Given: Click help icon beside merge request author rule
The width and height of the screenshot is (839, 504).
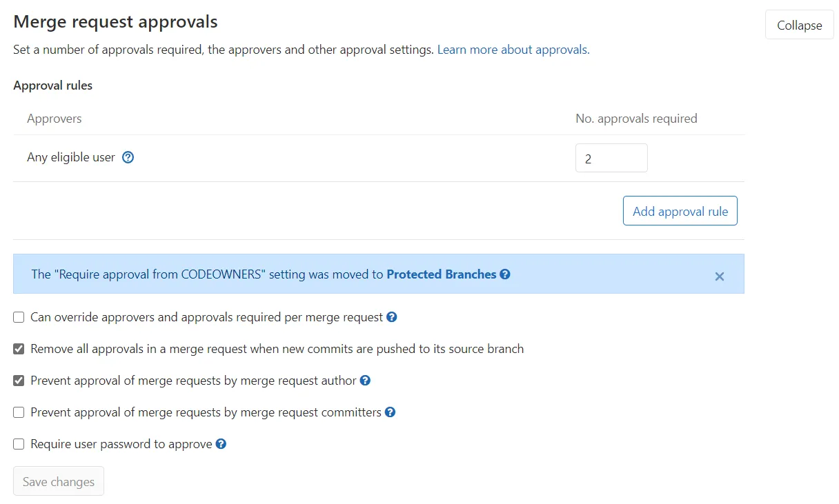Looking at the screenshot, I should point(366,380).
